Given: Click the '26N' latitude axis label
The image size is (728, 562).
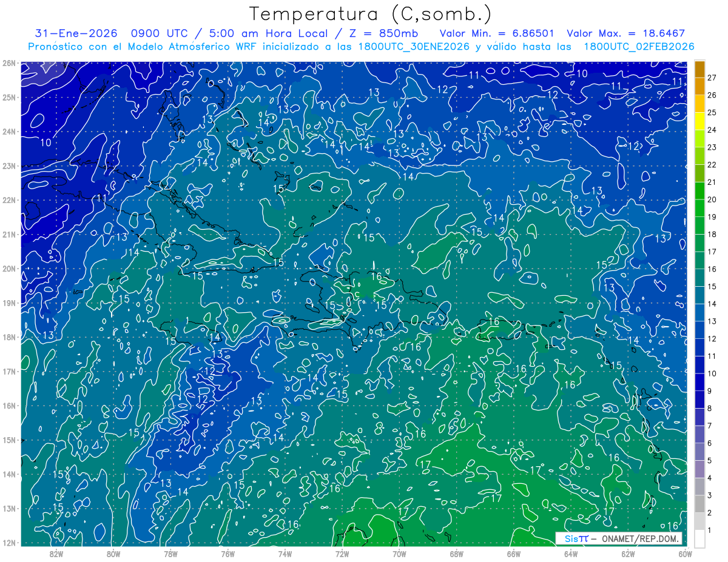Looking at the screenshot, I should (8, 63).
